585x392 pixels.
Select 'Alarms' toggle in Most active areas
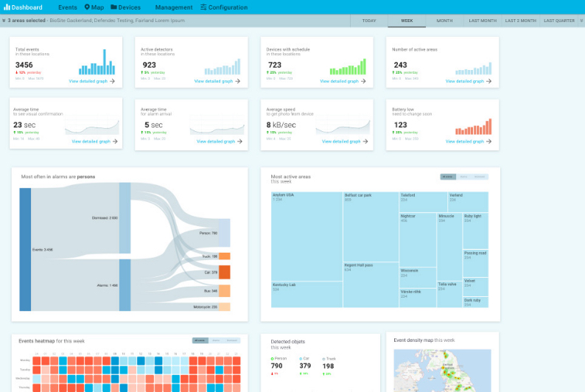tap(463, 177)
